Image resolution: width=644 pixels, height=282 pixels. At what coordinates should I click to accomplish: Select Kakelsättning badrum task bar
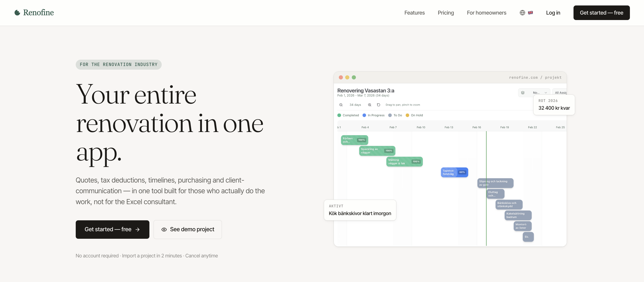click(518, 215)
